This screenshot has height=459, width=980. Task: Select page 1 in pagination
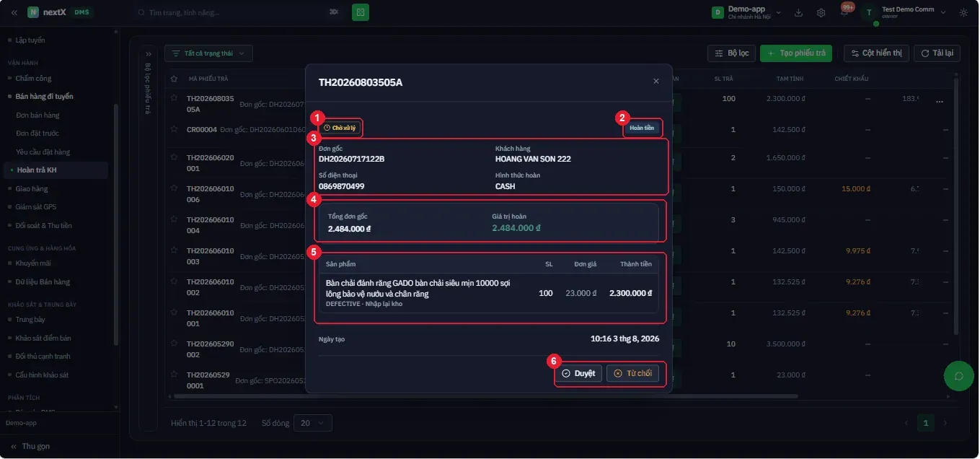pyautogui.click(x=926, y=423)
